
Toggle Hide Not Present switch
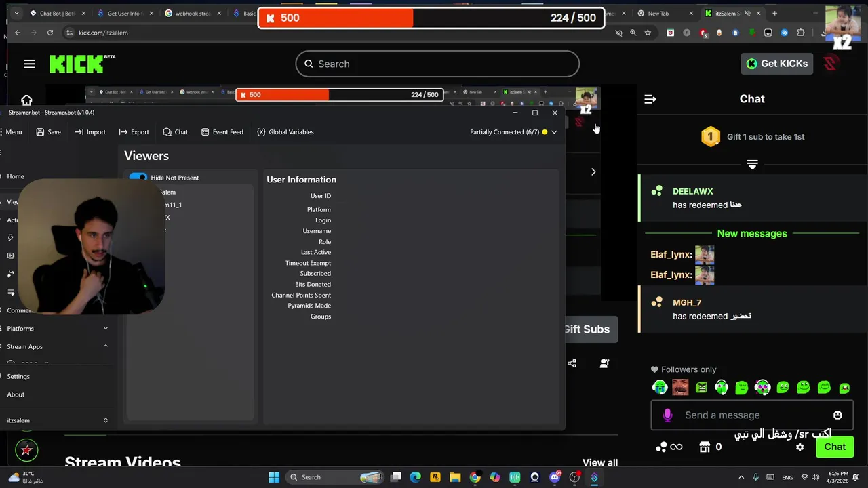(138, 178)
